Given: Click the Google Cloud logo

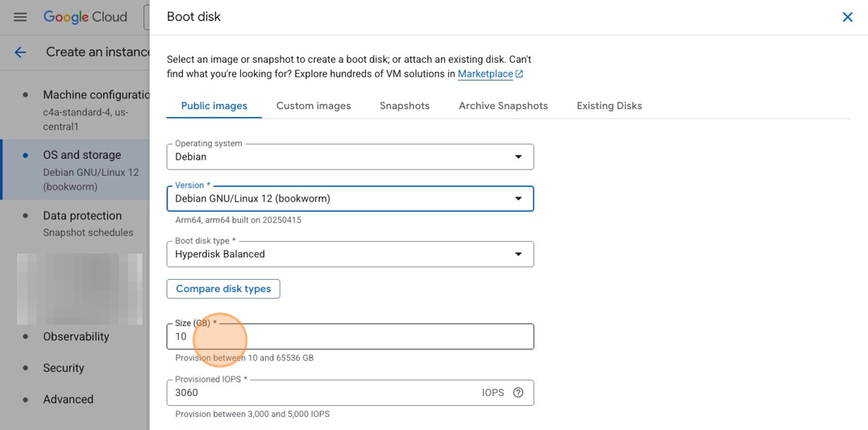Looking at the screenshot, I should (85, 16).
